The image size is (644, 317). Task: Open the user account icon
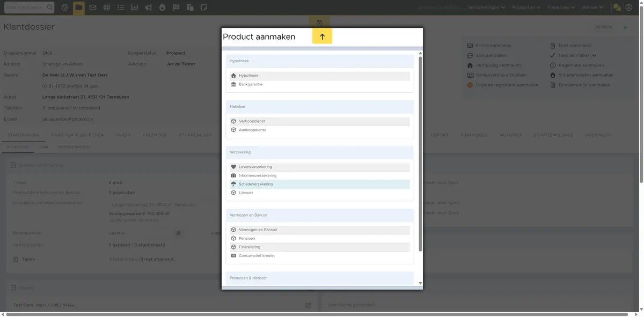pos(629,8)
